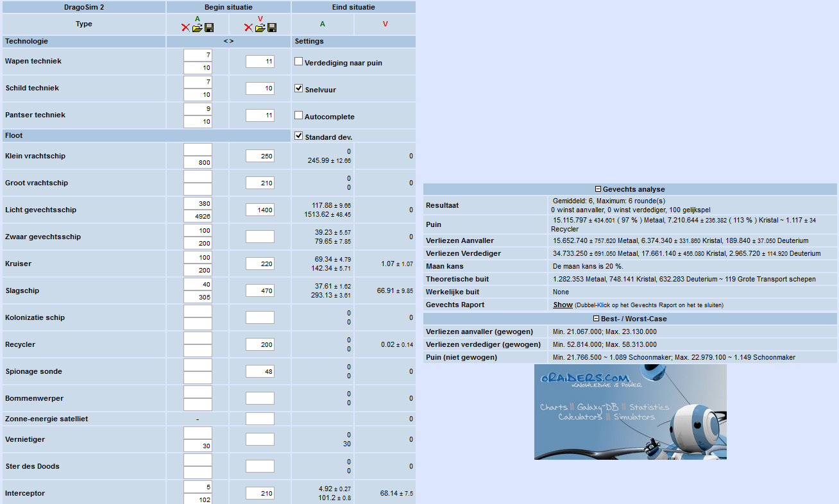
Task: Edit defender Interceptor field showing 210
Action: click(x=260, y=494)
